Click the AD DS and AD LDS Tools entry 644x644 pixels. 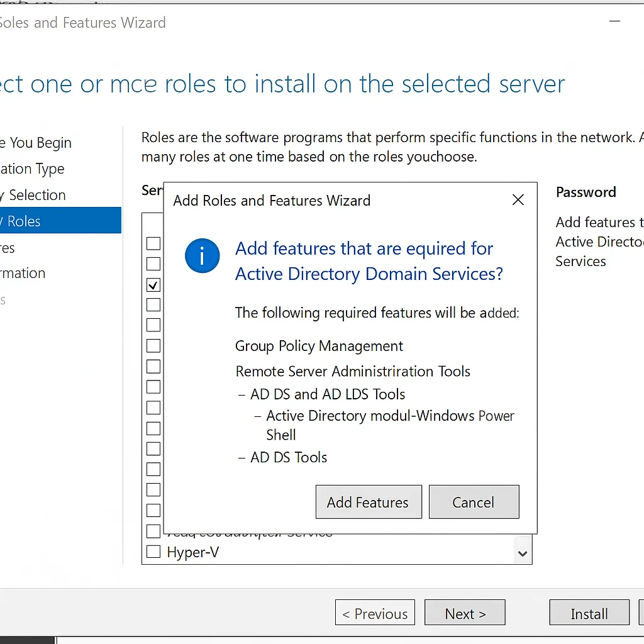click(327, 394)
